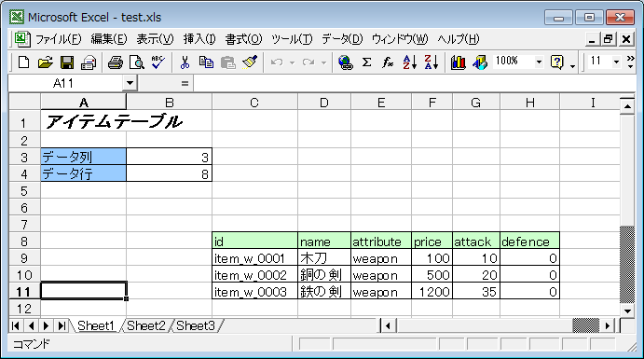Launch the Chart Wizard
The height and width of the screenshot is (359, 644).
point(458,62)
